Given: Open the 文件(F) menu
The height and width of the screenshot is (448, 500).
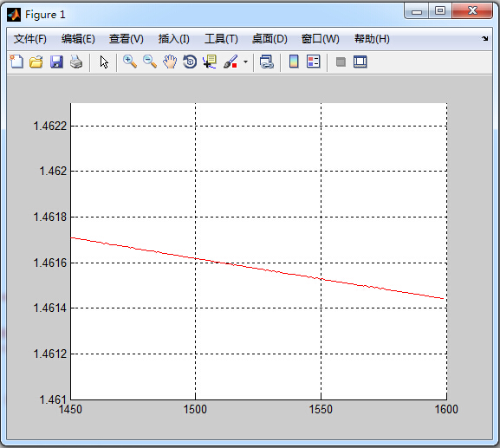Looking at the screenshot, I should (30, 39).
